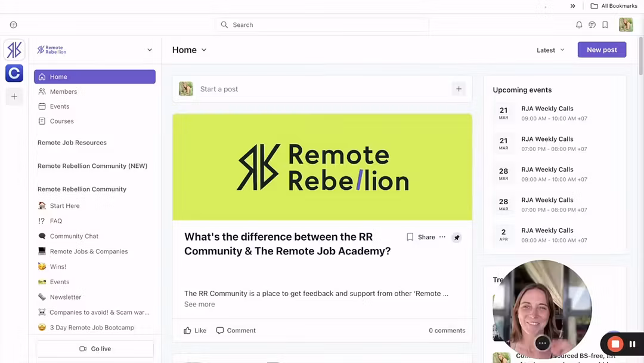Click the Search input field
Viewport: 644px width, 363px height.
[x=322, y=25]
